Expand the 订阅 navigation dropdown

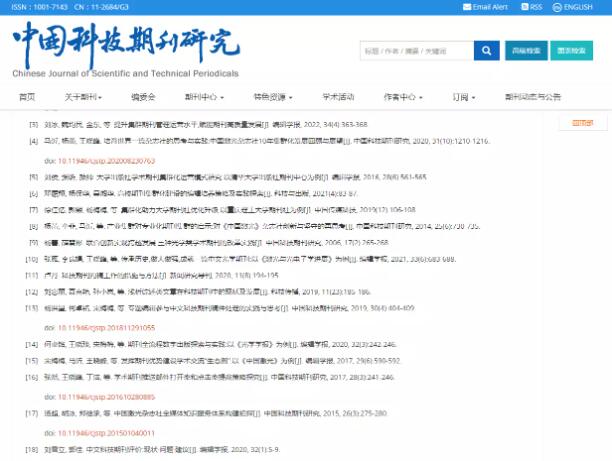[x=464, y=97]
